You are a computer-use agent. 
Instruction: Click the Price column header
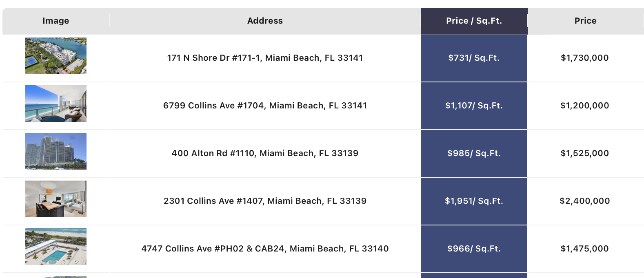(586, 21)
